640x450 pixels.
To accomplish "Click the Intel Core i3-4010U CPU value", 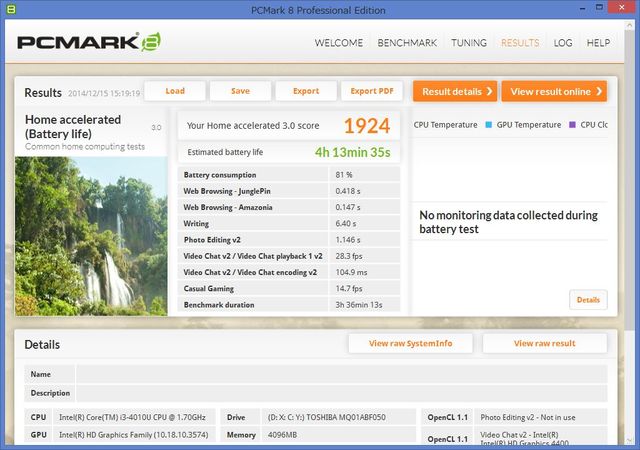I will click(132, 417).
